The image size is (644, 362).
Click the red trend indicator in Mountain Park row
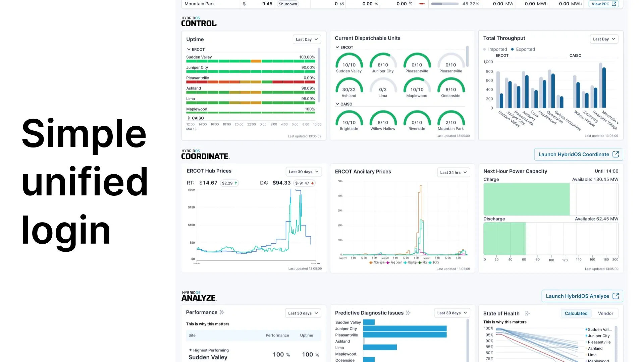[x=422, y=4]
